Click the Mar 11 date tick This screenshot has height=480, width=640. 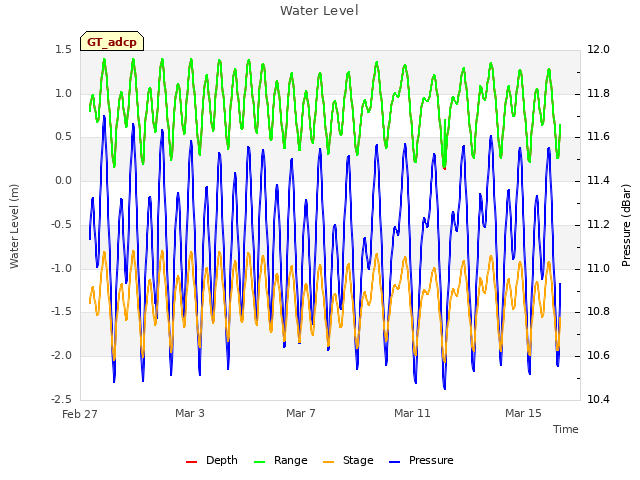[412, 413]
